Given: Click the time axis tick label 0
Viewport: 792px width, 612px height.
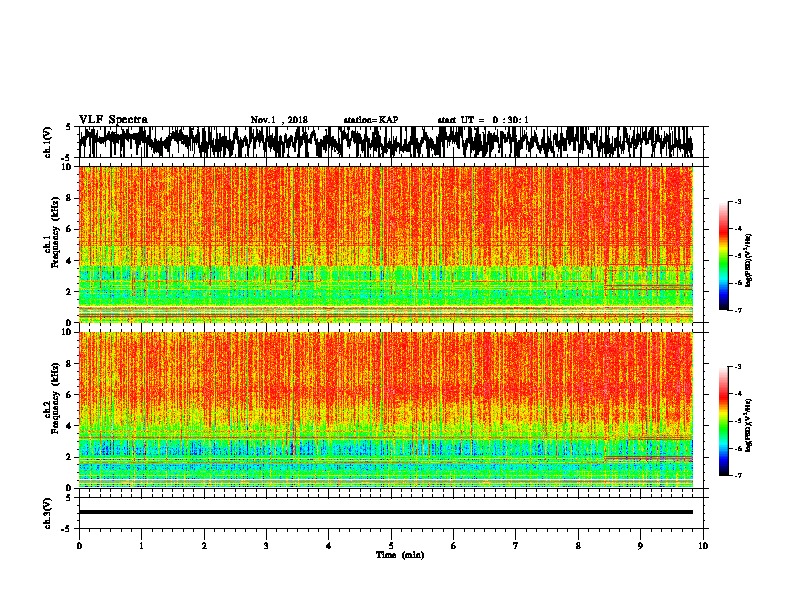Looking at the screenshot, I should pos(79,546).
